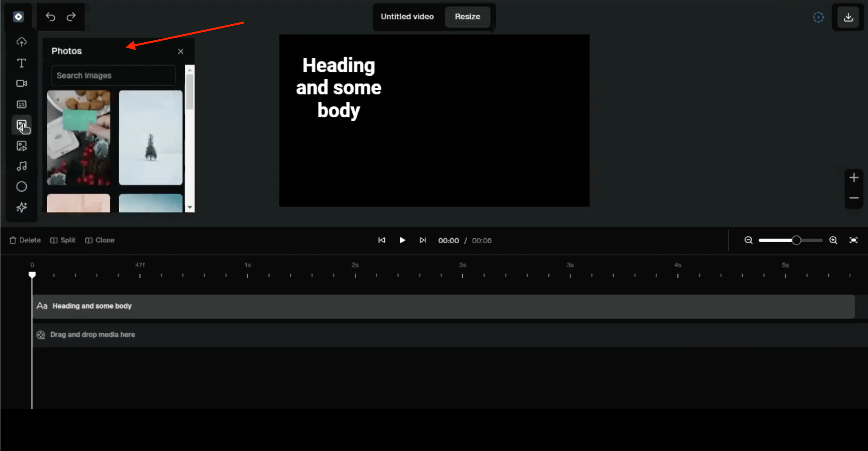Click the timeline zoom slider handle

[x=796, y=240]
